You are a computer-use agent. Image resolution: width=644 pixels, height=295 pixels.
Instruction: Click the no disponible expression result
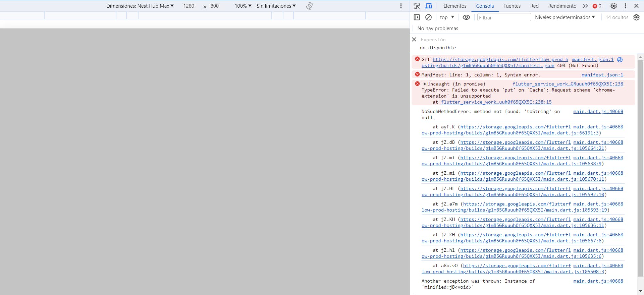438,48
